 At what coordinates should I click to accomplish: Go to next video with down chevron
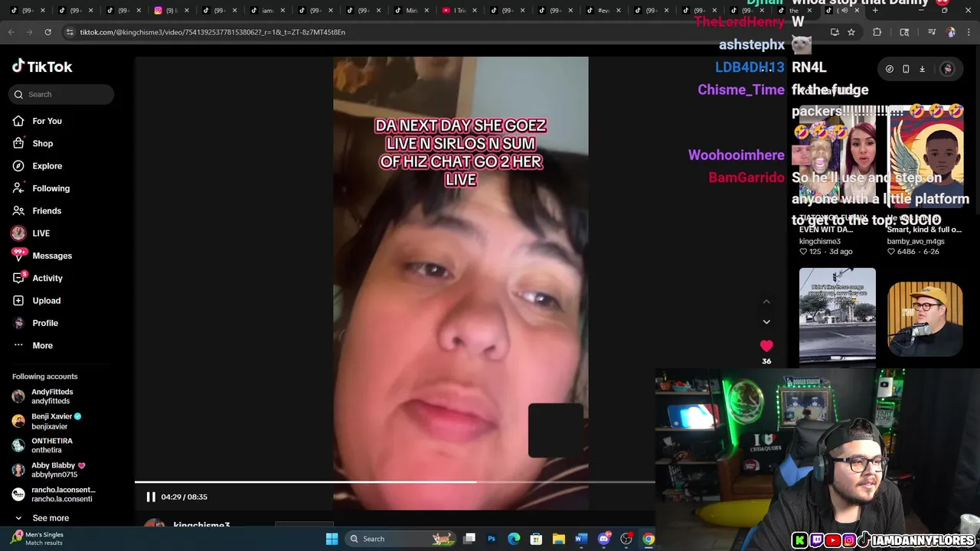[766, 322]
